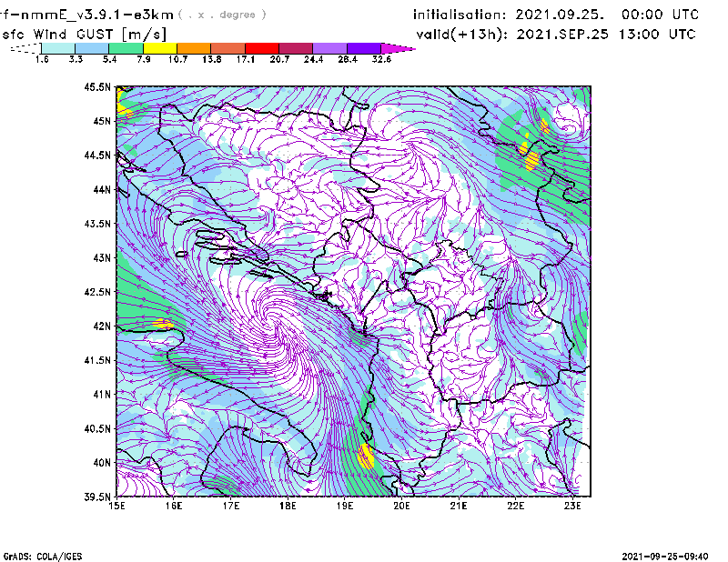The height and width of the screenshot is (562, 728).
Task: Click the violet legend swatch (28.4–32.6)
Action: coord(363,47)
